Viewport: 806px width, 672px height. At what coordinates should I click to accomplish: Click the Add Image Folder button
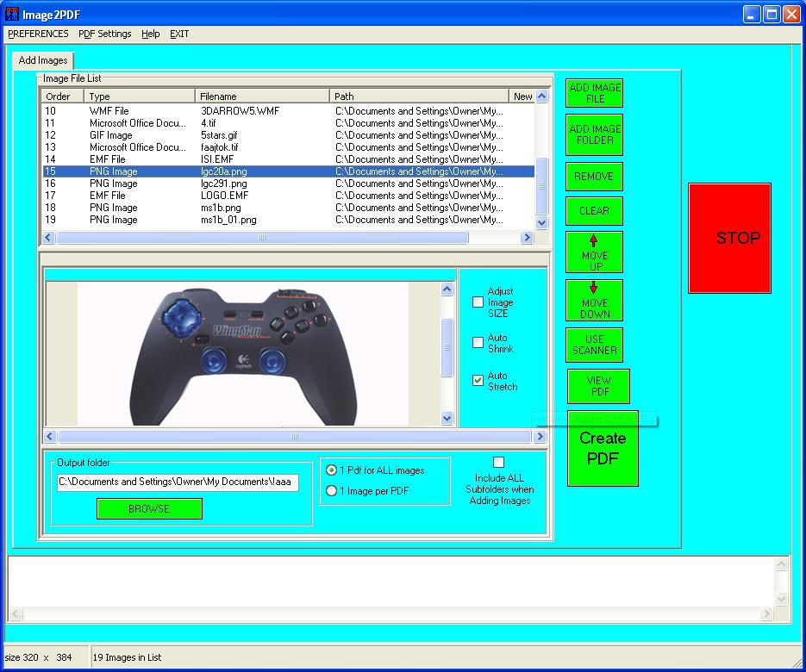(x=594, y=134)
